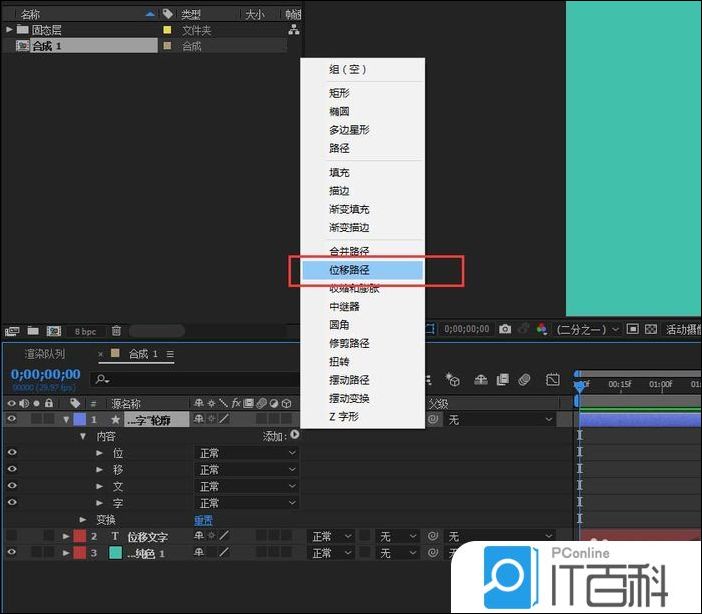This screenshot has height=614, width=702.
Task: Click the timeline search field
Action: (195, 379)
